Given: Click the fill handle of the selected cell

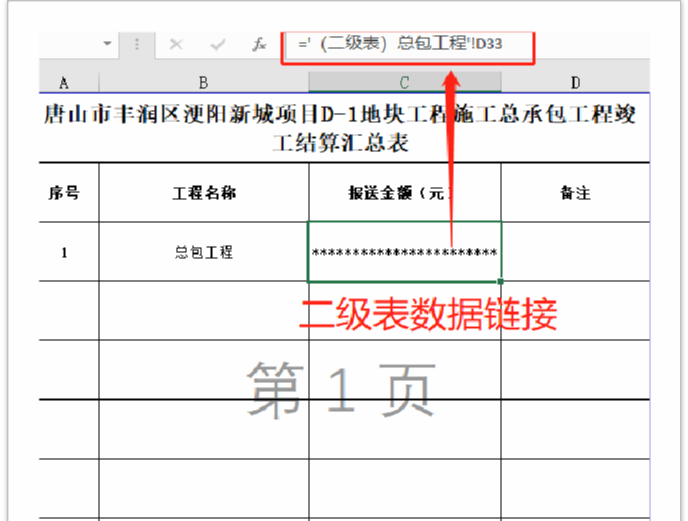Looking at the screenshot, I should 501,281.
